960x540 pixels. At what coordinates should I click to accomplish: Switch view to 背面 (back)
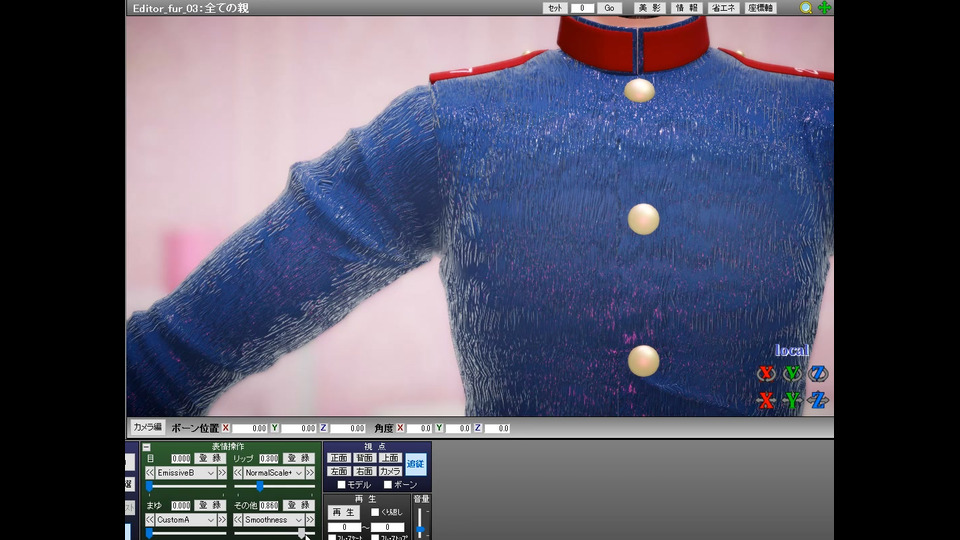tap(364, 458)
